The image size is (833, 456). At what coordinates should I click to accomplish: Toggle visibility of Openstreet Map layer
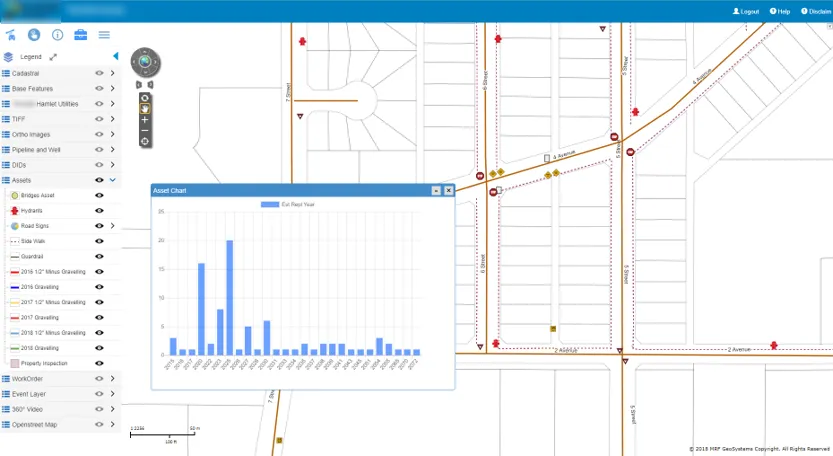(x=99, y=425)
